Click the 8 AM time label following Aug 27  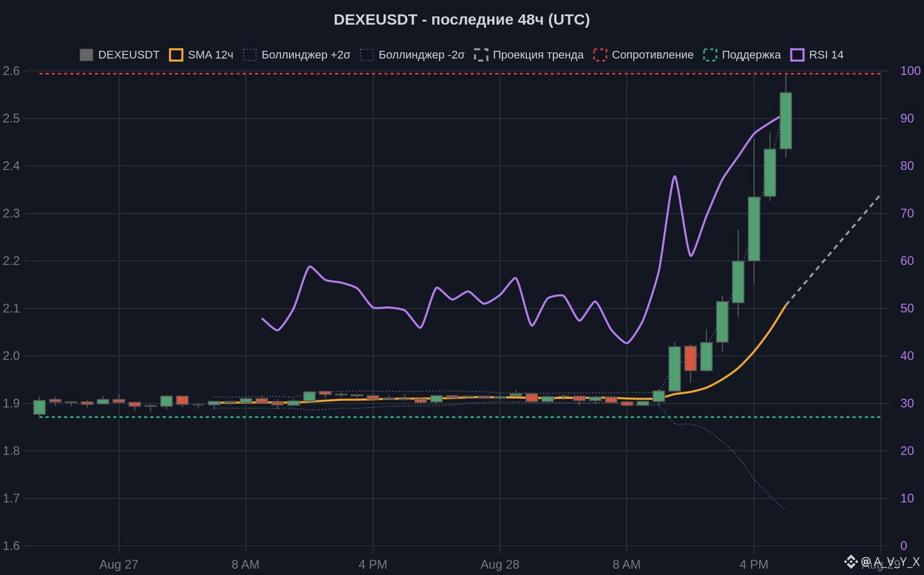pyautogui.click(x=245, y=565)
